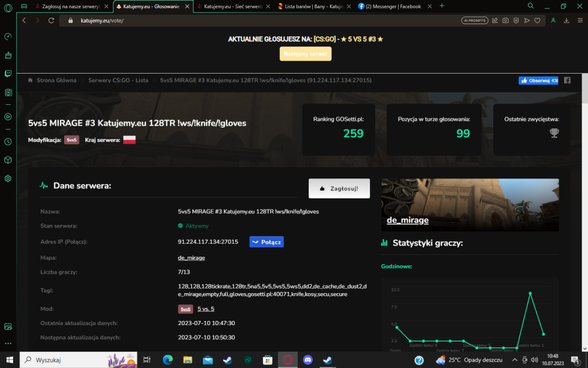The height and width of the screenshot is (368, 588).
Task: Click the Facebook icon next to Obserwuj
Action: point(567,80)
